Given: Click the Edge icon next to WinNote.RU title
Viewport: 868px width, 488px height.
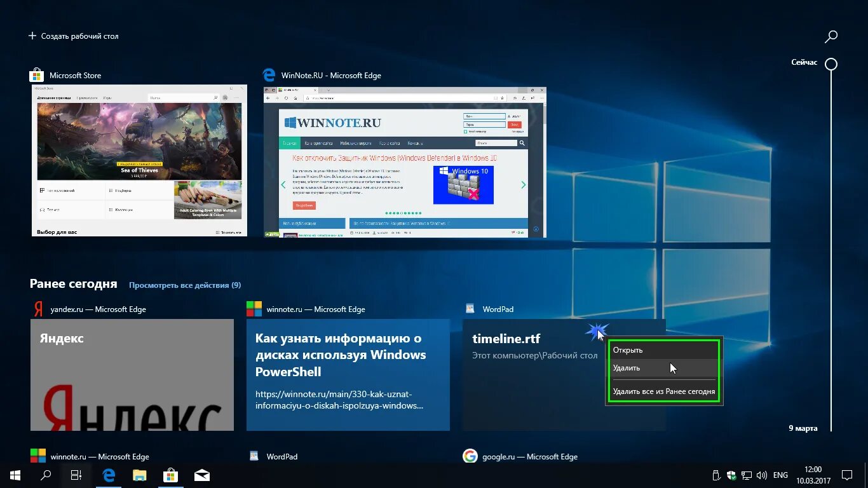Looking at the screenshot, I should (269, 75).
